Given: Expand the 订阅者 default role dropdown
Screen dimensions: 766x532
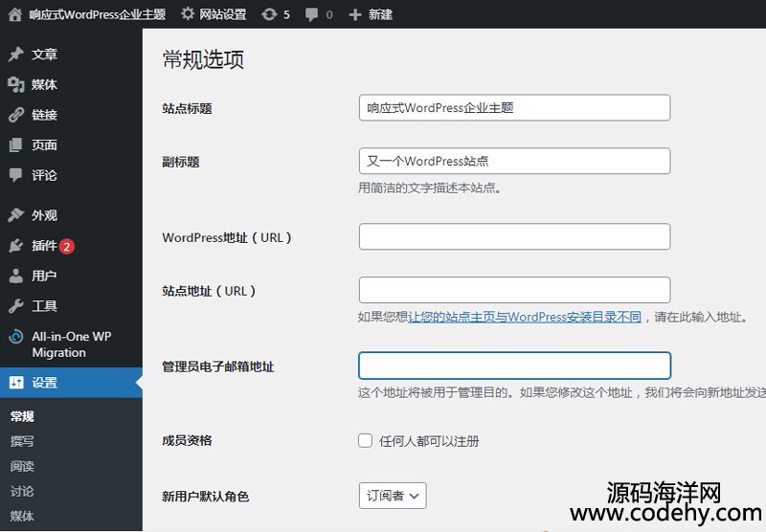Looking at the screenshot, I should [393, 496].
